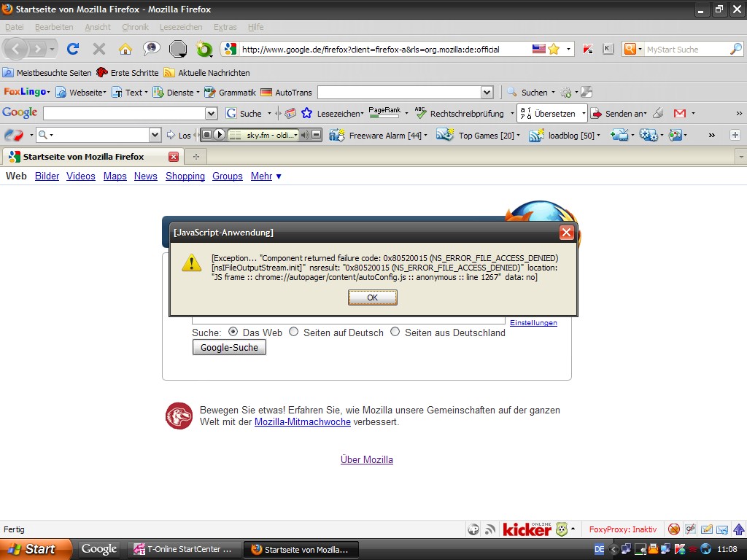Click the red-blue logo icon on bottom toolbar
This screenshot has height=560, width=747.
click(15, 135)
